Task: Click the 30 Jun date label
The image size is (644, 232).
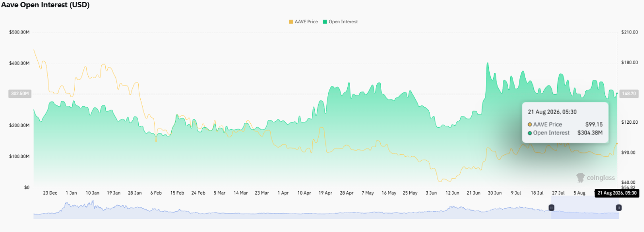Action: pos(495,193)
